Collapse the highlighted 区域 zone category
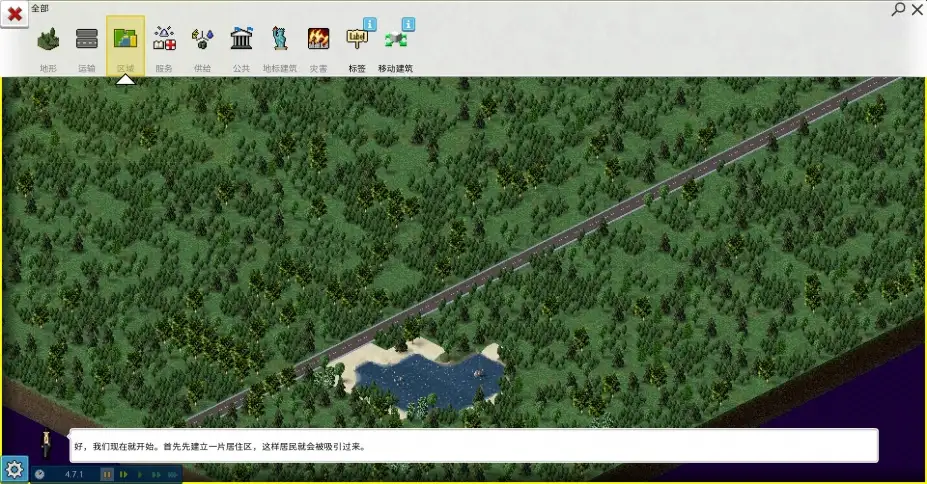This screenshot has height=484, width=927. click(125, 45)
